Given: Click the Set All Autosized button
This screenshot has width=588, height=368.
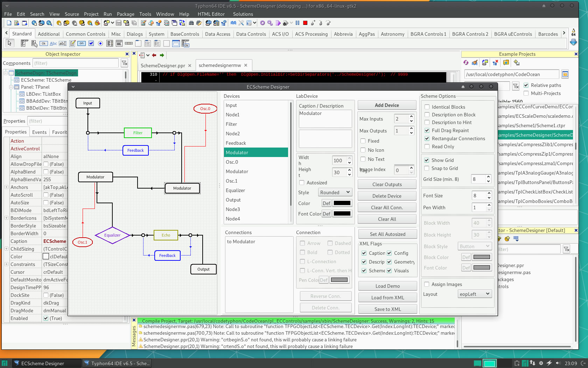Looking at the screenshot, I should pyautogui.click(x=387, y=234).
